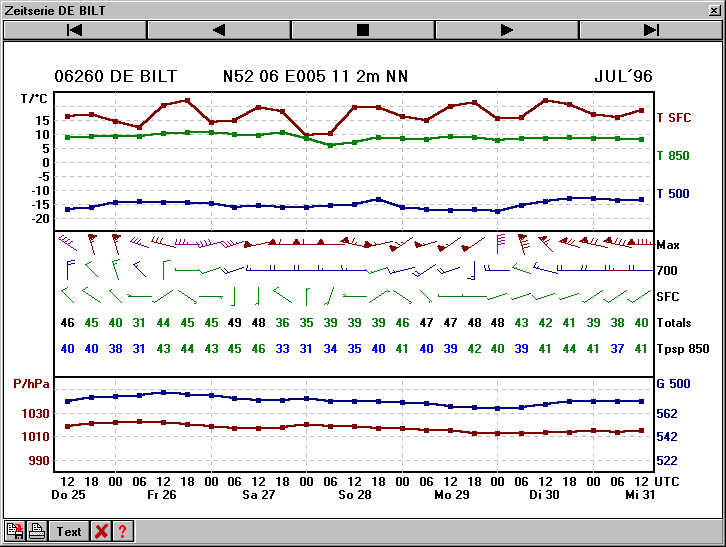Select the green T 850 legend label
The width and height of the screenshot is (726, 547).
coord(673,155)
